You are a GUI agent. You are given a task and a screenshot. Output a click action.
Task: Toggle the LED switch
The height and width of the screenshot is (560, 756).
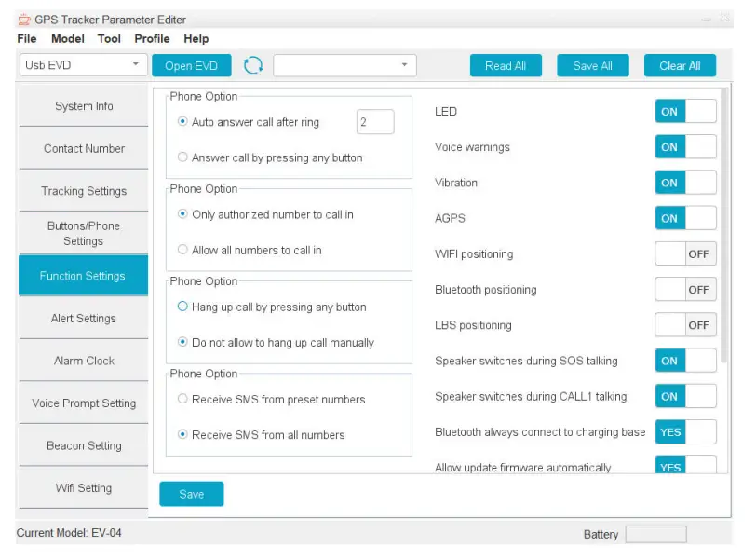(685, 112)
